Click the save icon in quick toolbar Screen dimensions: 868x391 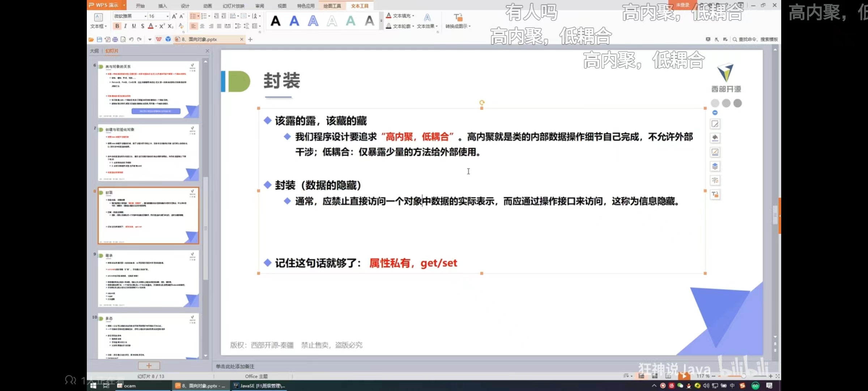coord(99,39)
